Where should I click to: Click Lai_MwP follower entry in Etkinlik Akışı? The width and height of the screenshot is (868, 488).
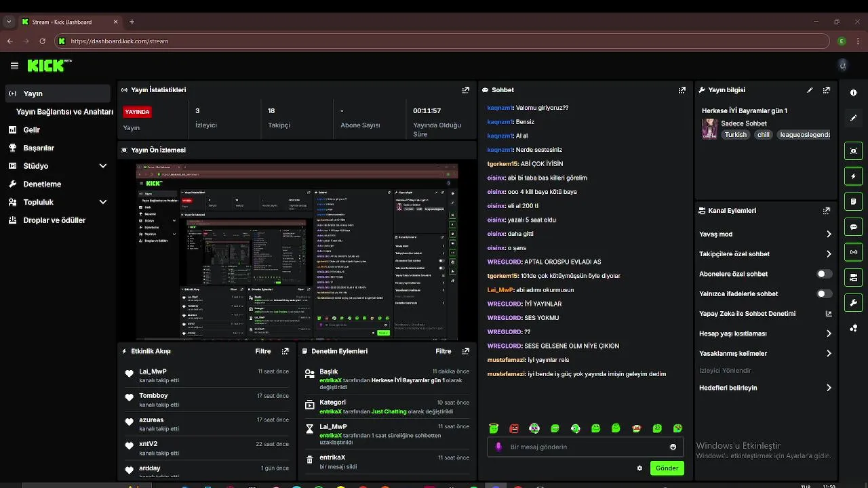tap(206, 375)
